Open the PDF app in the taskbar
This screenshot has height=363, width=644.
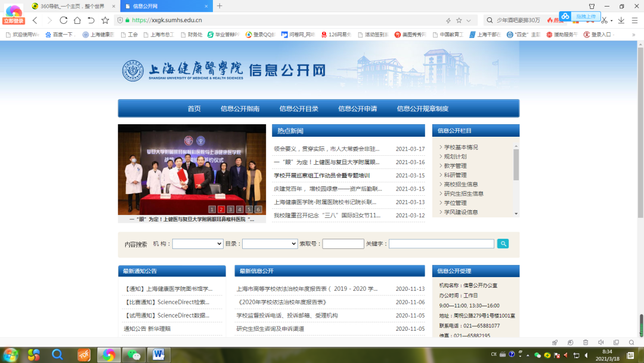(x=84, y=355)
